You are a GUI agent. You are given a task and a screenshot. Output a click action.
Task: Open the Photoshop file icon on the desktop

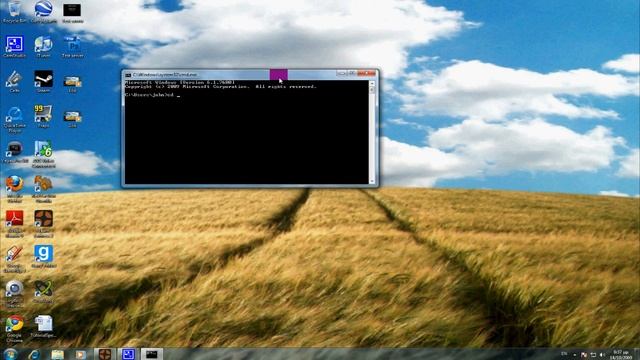(73, 46)
